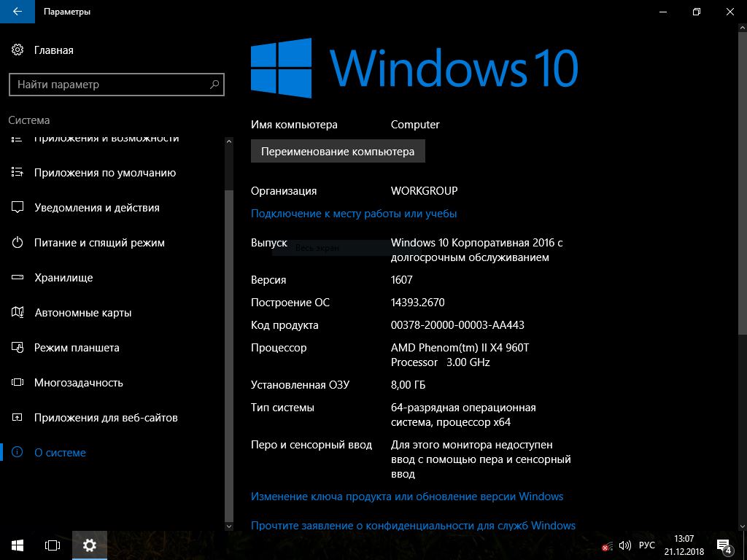Click OS build value 14393.2670

418,303
